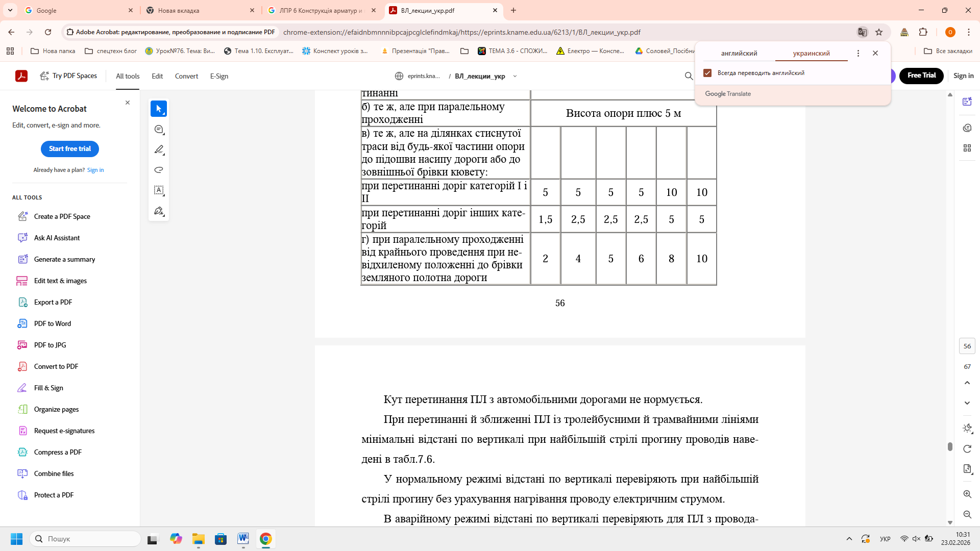Switch to the Google browser tab
980x551 pixels.
tap(79, 10)
